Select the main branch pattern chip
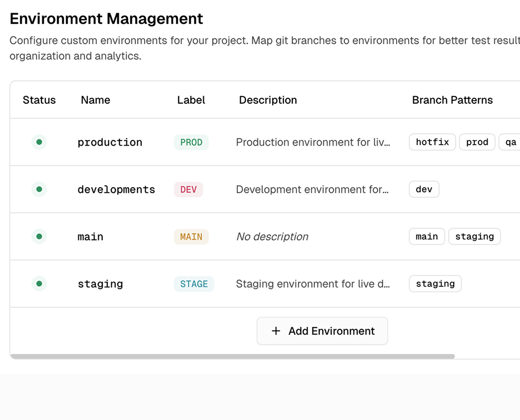 (x=427, y=236)
